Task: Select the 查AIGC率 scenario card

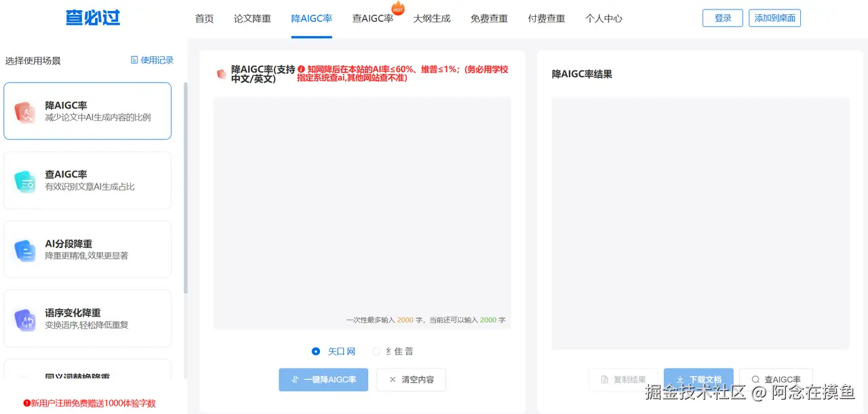Action: point(87,180)
